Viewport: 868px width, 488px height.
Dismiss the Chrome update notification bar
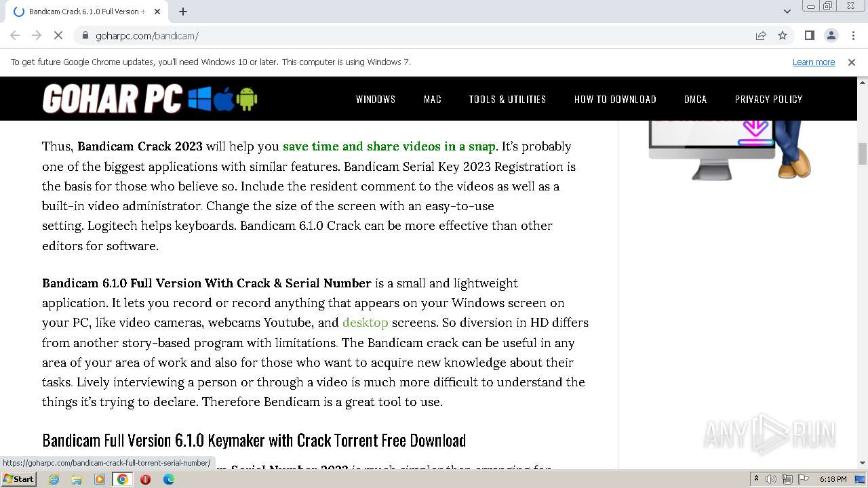pyautogui.click(x=852, y=62)
